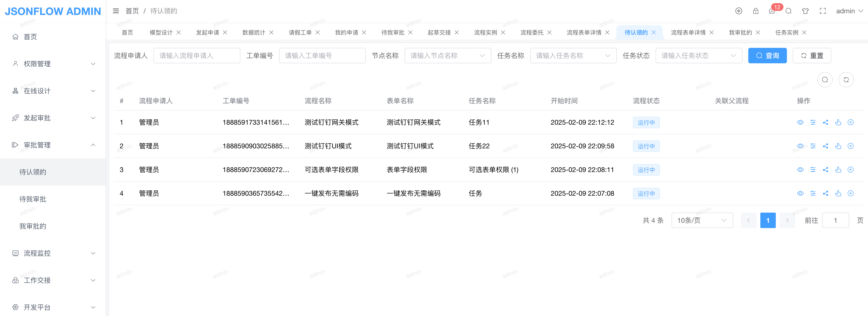The height and width of the screenshot is (316, 868).
Task: Open the messages icon with badge 12
Action: coord(772,11)
